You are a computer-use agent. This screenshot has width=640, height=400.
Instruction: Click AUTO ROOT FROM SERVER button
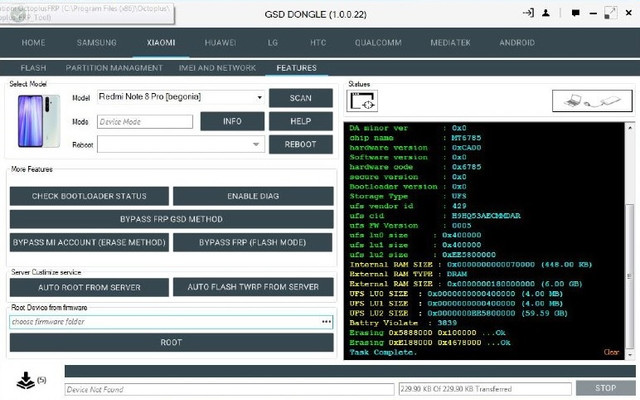pos(89,287)
